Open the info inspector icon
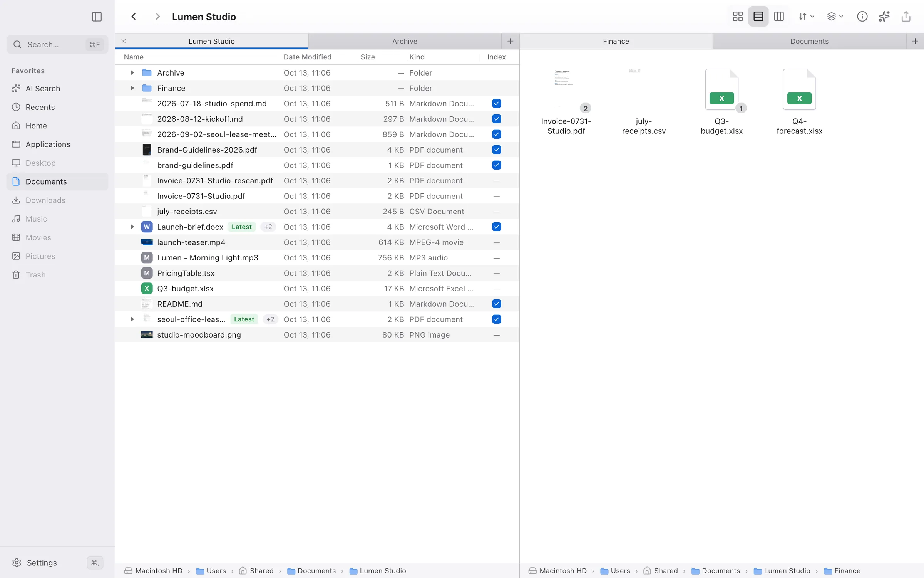This screenshot has width=924, height=578. click(x=862, y=17)
